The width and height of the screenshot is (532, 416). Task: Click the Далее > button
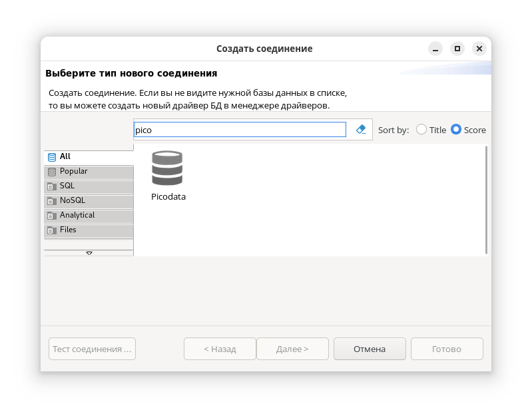point(292,349)
